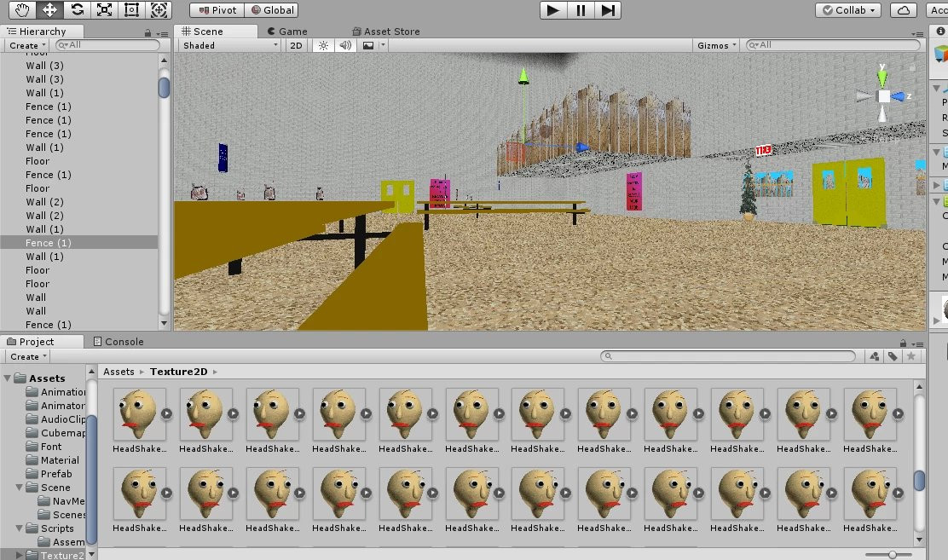Open the Collab menu

847,9
